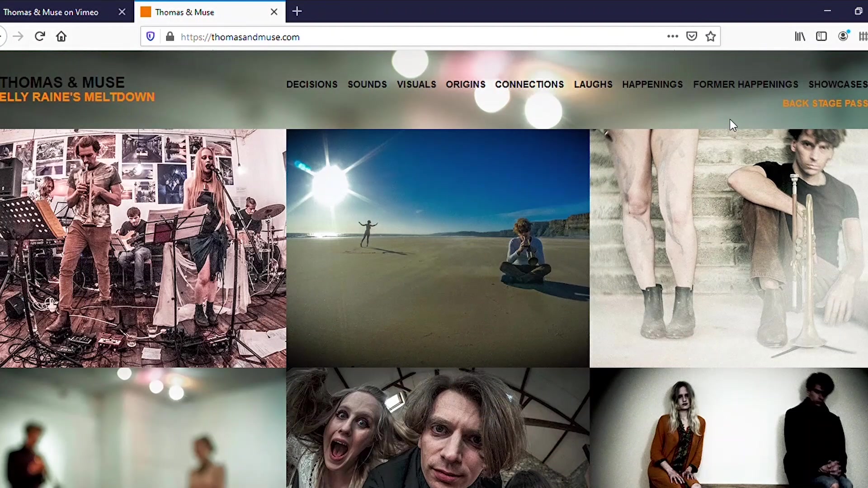868x488 pixels.
Task: Go to the Firefox home page icon
Action: [61, 36]
